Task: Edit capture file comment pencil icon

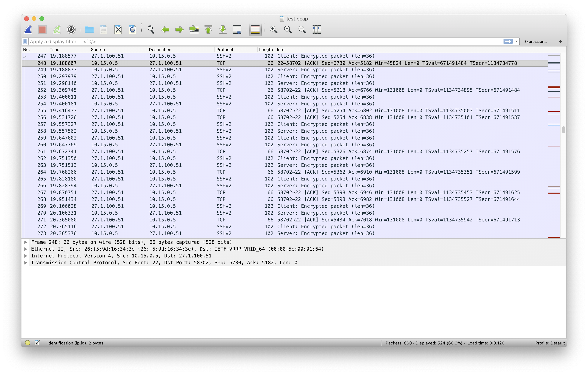Action: pos(37,343)
